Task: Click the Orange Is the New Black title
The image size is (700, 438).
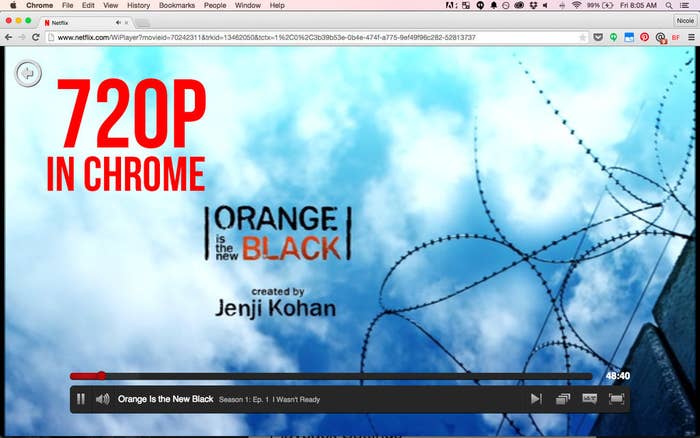Action: (166, 399)
